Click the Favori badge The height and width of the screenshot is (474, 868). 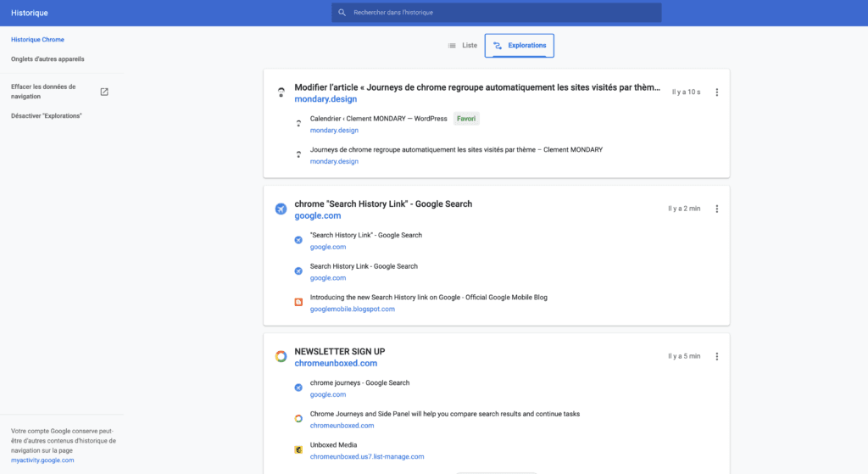pyautogui.click(x=466, y=119)
